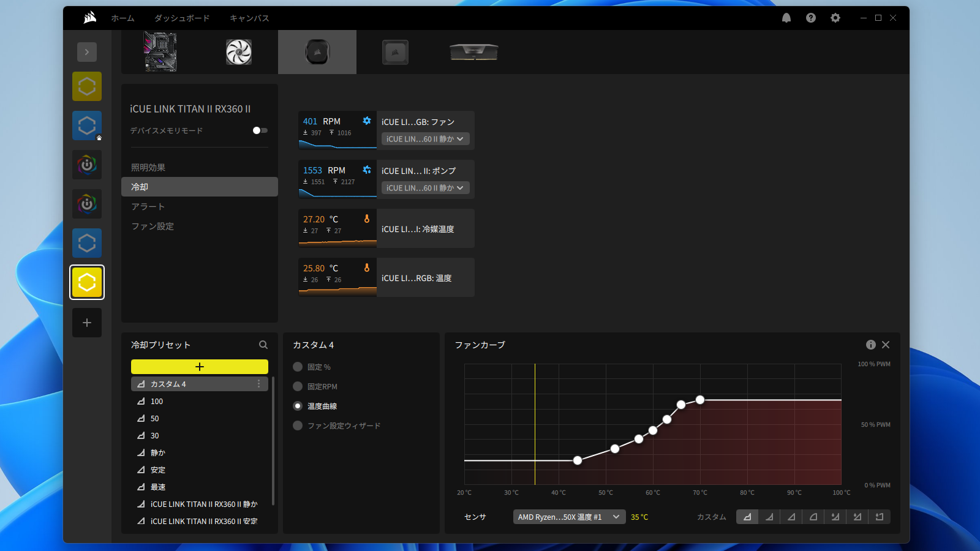Select first custom curve shape icon
Image resolution: width=980 pixels, height=551 pixels.
(747, 517)
